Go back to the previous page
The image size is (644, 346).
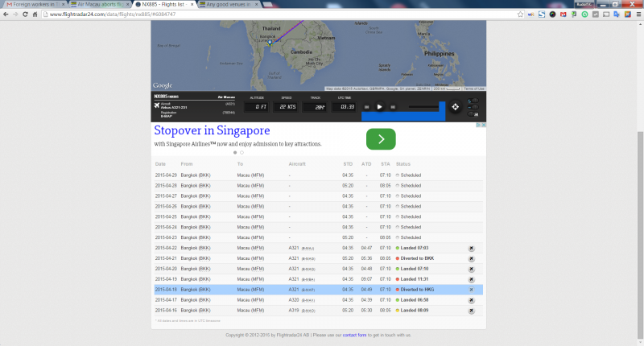coord(6,14)
